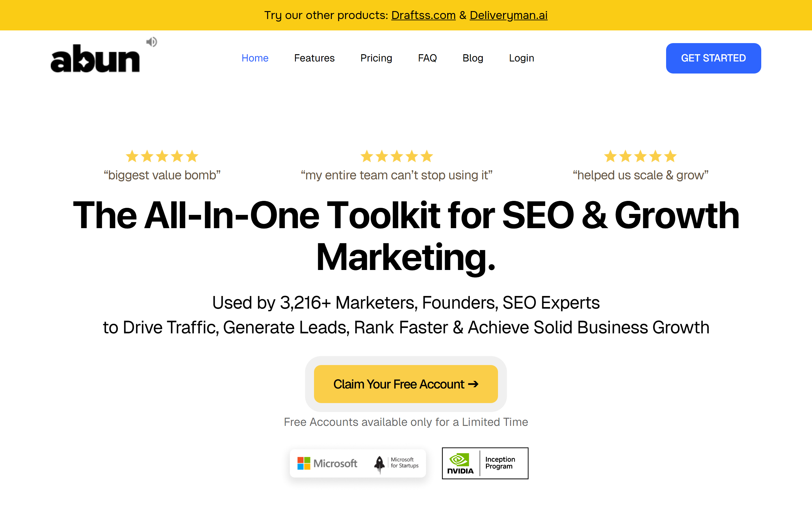Click the stars above "my entire team" quote
Screen dimensions: 812x507
point(396,156)
